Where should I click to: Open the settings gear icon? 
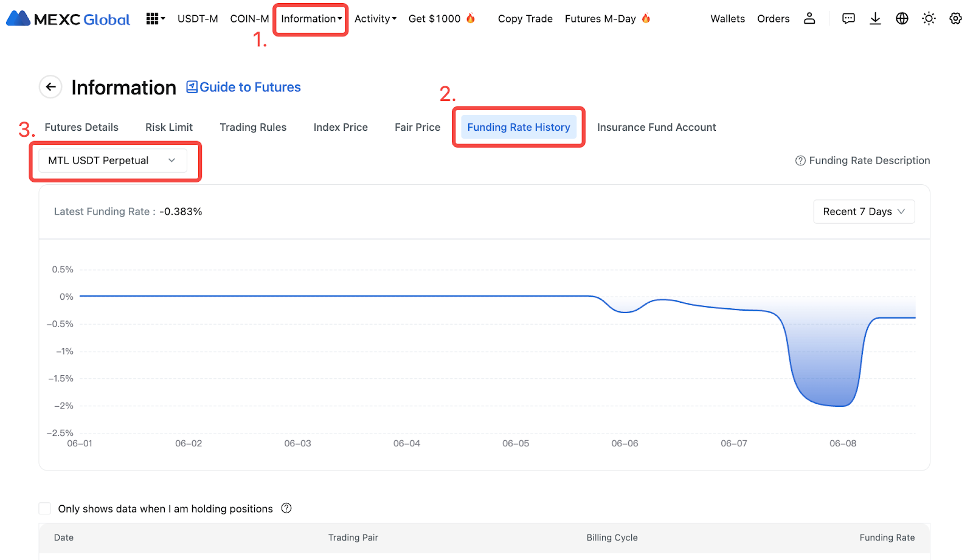click(x=955, y=19)
